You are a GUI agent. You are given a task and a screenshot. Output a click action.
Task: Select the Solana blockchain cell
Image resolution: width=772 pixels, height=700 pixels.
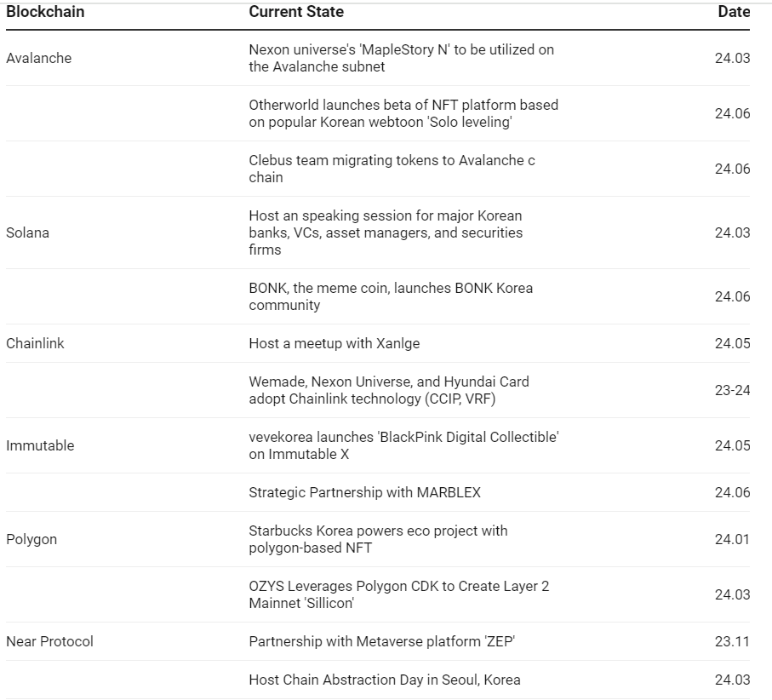28,232
